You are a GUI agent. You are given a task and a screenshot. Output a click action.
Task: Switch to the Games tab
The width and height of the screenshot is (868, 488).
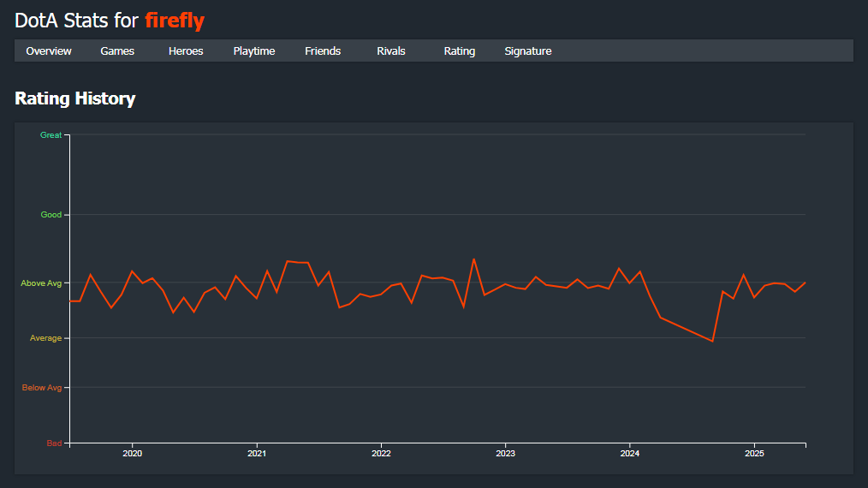click(x=117, y=51)
